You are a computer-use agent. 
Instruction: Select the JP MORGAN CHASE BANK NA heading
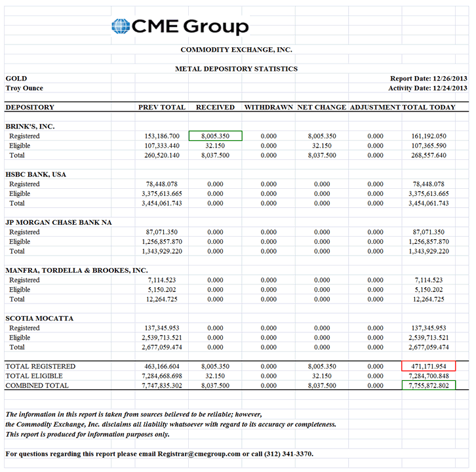coord(58,222)
